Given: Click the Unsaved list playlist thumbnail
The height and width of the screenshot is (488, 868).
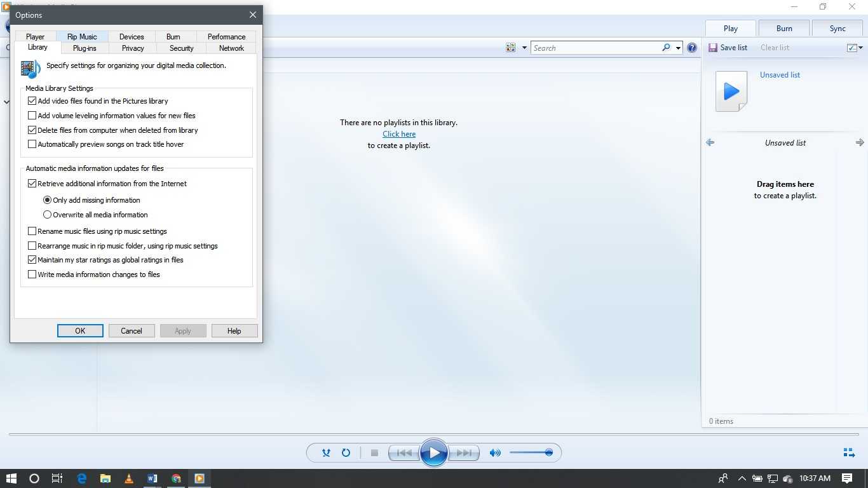Looking at the screenshot, I should 731,91.
